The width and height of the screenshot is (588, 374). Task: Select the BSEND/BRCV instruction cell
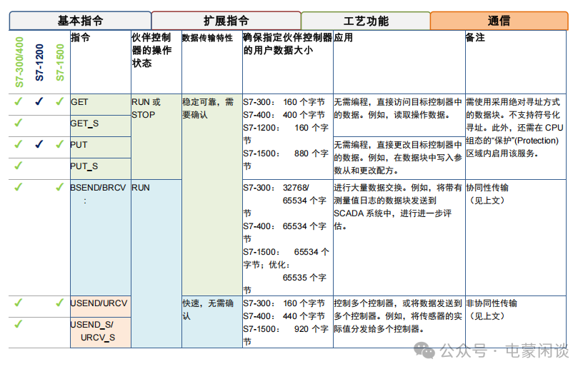[101, 238]
